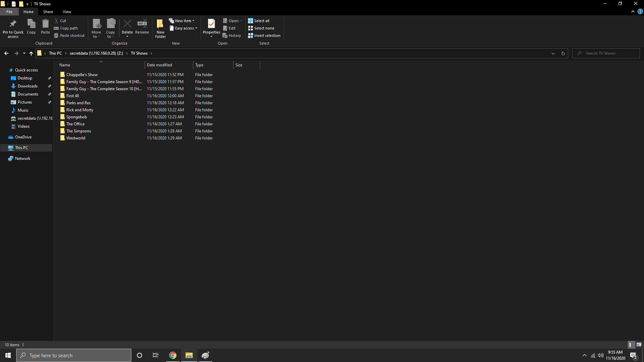Screen dimensions: 644x362
Task: Open Network in navigation pane
Action: click(22, 159)
